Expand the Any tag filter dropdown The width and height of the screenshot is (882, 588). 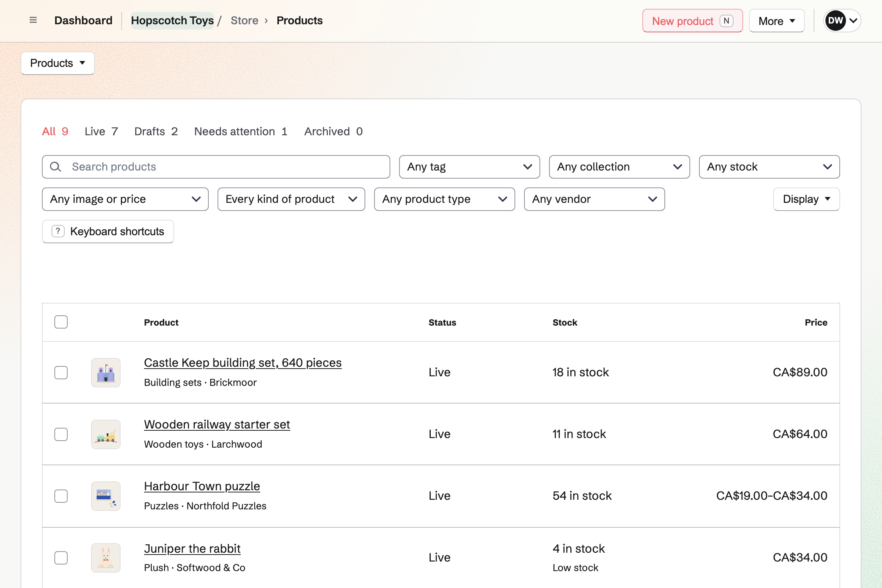(470, 167)
